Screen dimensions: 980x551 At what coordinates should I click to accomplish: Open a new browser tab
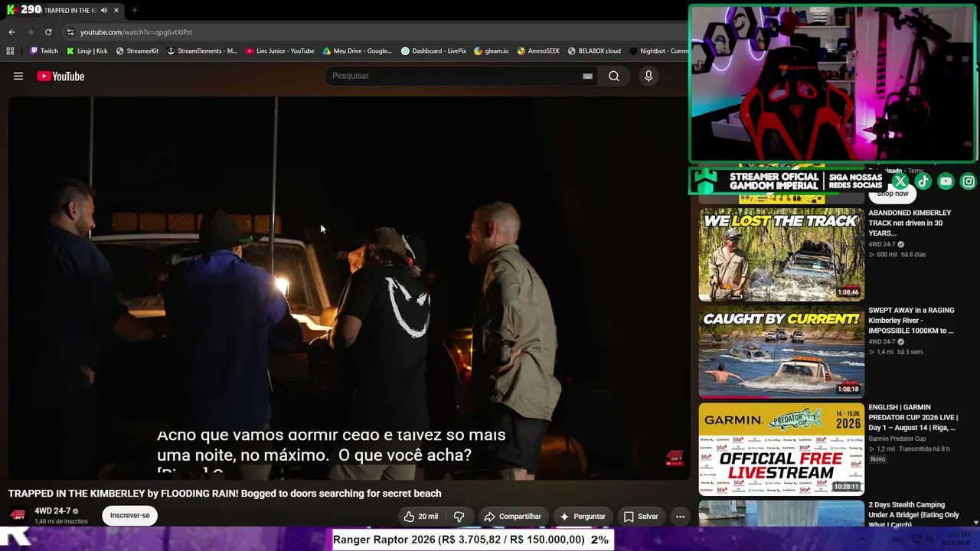coord(135,11)
